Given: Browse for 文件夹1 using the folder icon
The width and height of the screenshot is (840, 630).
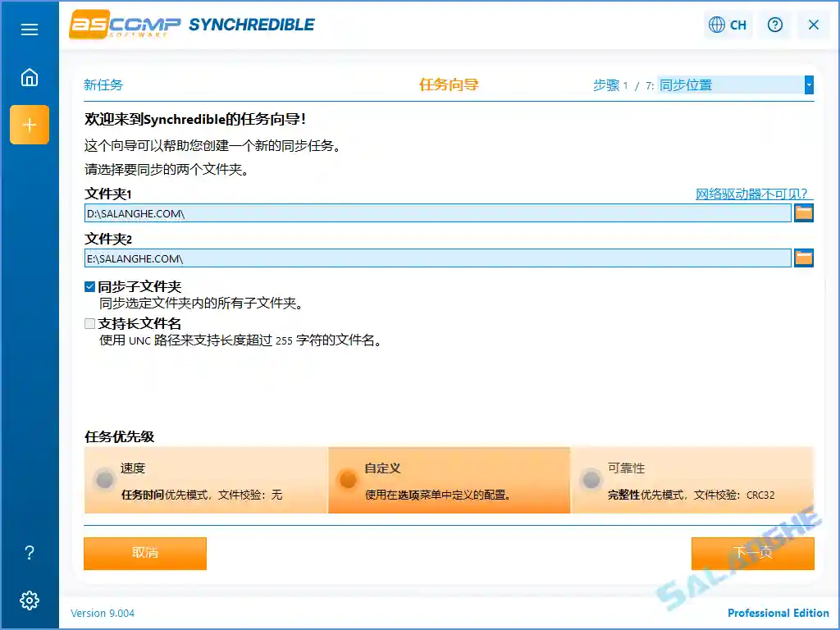Looking at the screenshot, I should click(803, 212).
